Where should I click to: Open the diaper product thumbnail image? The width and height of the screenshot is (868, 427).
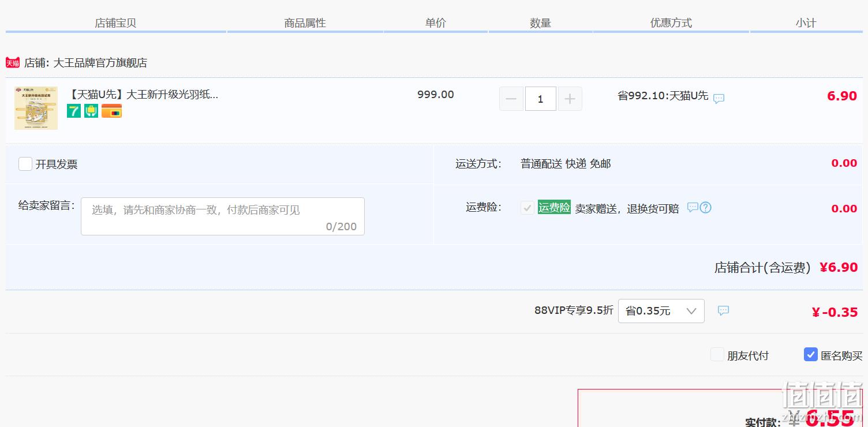point(36,108)
